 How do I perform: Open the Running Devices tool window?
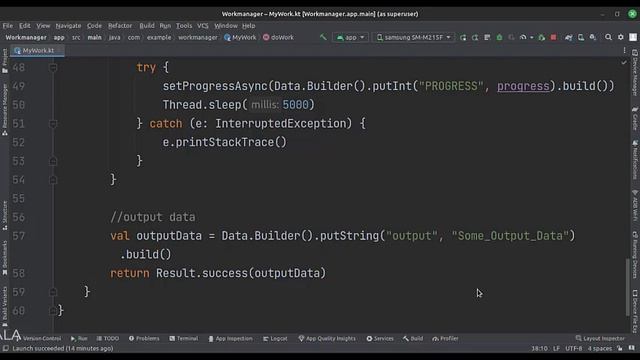point(635,255)
